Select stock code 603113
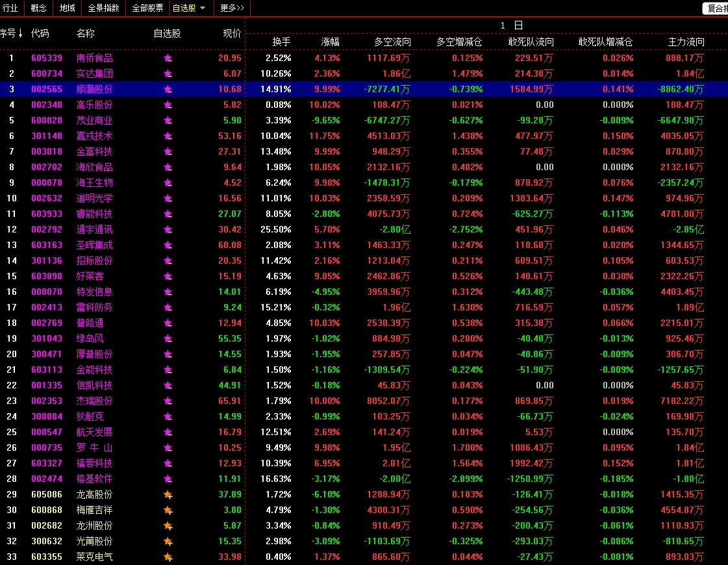This screenshot has height=565, width=728. (x=46, y=370)
